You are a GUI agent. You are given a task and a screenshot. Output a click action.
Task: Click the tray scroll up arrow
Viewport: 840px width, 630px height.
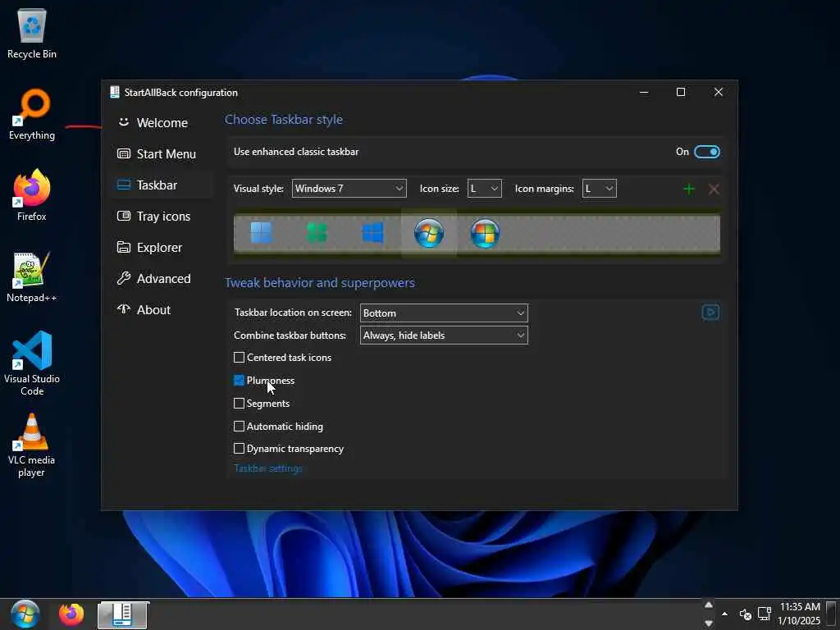click(709, 605)
